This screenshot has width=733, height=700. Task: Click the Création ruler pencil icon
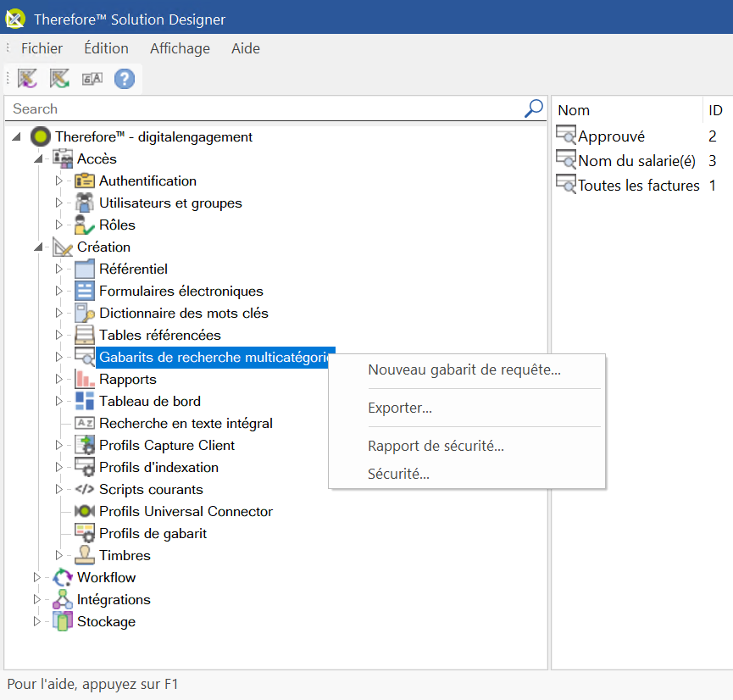coord(63,247)
